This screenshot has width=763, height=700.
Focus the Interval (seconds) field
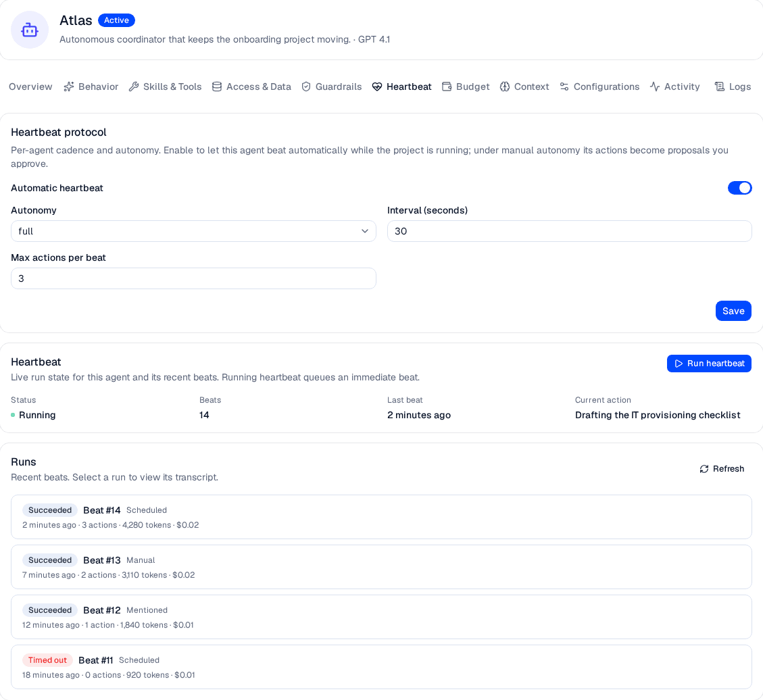(569, 231)
